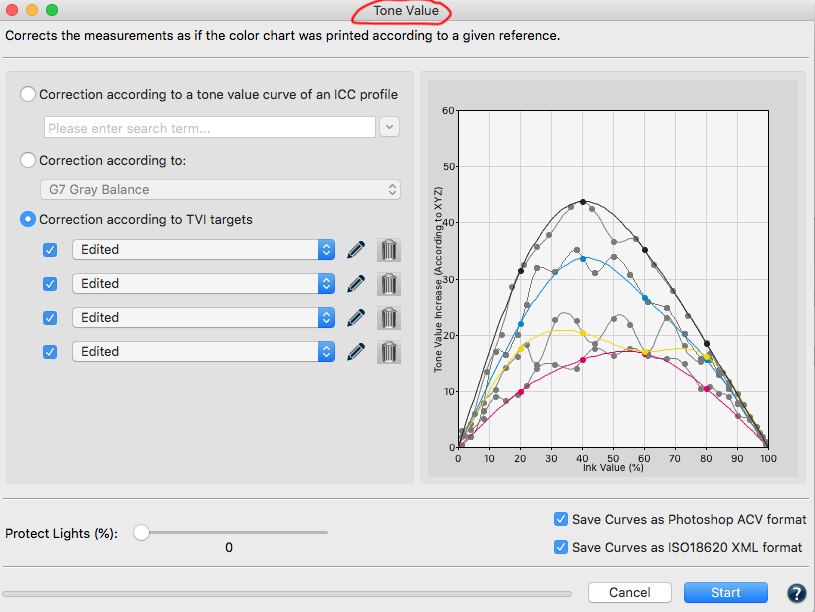Image resolution: width=815 pixels, height=612 pixels.
Task: Click the Start button
Action: coord(726,592)
